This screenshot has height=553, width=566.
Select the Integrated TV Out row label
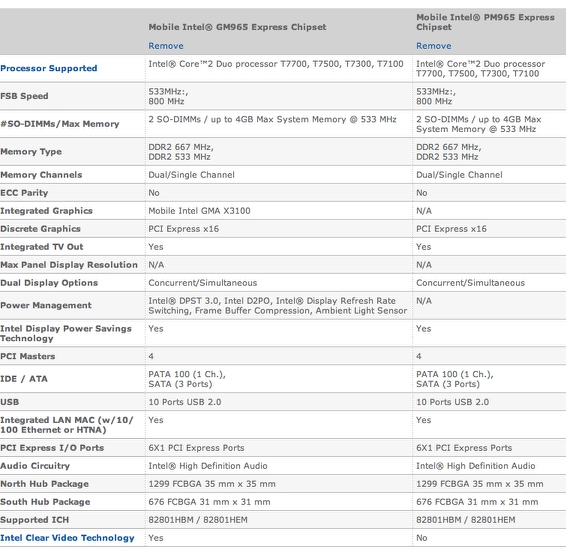(x=42, y=247)
